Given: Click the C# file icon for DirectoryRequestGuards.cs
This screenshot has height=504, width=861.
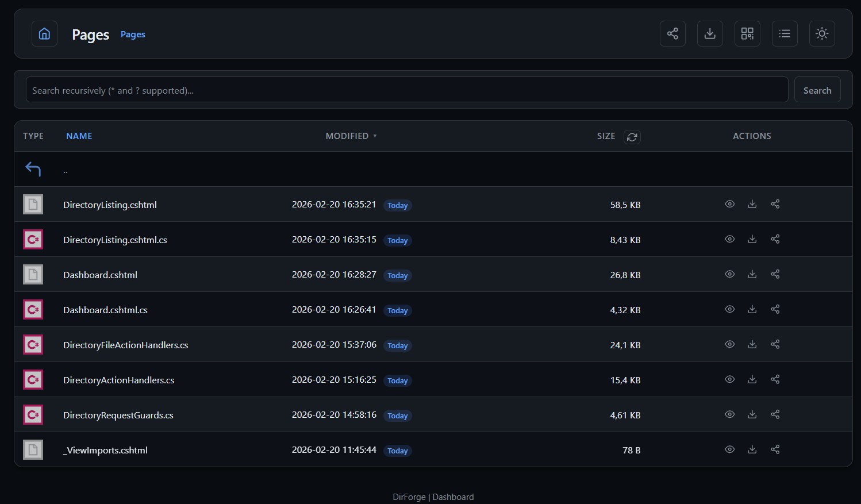Looking at the screenshot, I should [x=33, y=414].
